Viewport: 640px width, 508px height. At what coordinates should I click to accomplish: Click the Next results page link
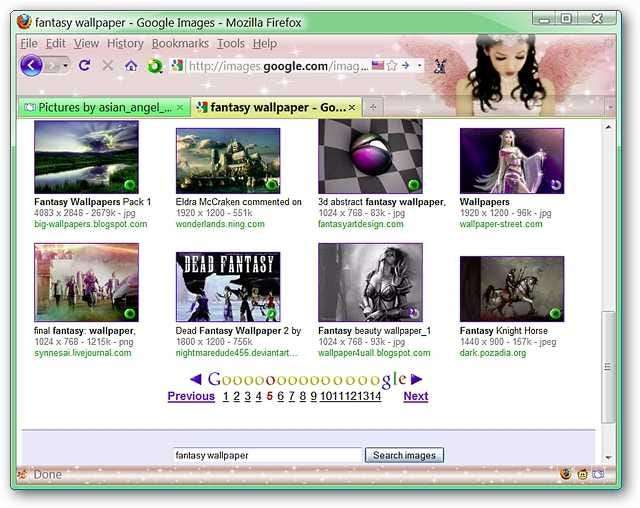click(416, 396)
